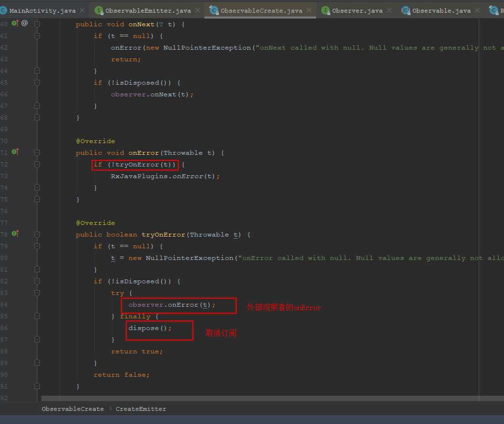
Task: Click the observer.onError(t) statement
Action: tap(172, 305)
